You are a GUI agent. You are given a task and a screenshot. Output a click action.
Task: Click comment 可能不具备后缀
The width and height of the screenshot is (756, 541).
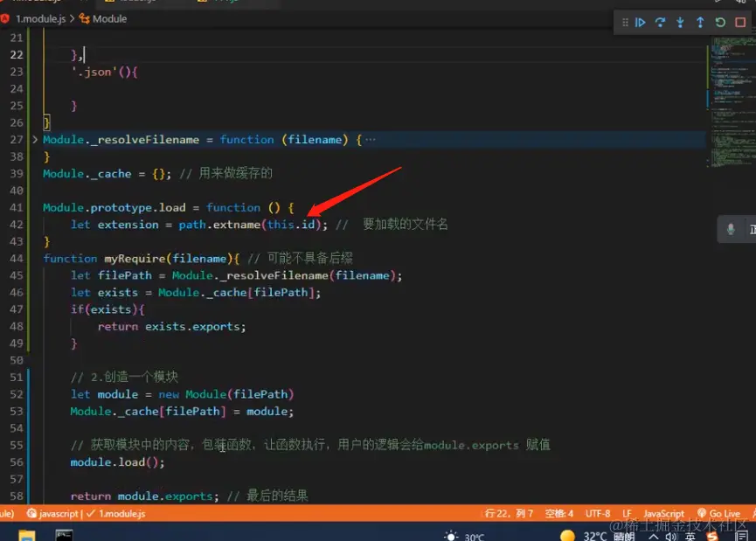[309, 258]
